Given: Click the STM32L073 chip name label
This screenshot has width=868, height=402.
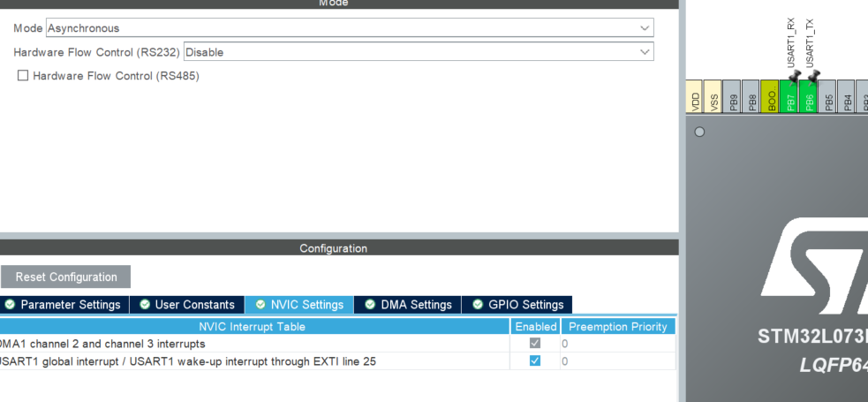Looking at the screenshot, I should coord(812,336).
